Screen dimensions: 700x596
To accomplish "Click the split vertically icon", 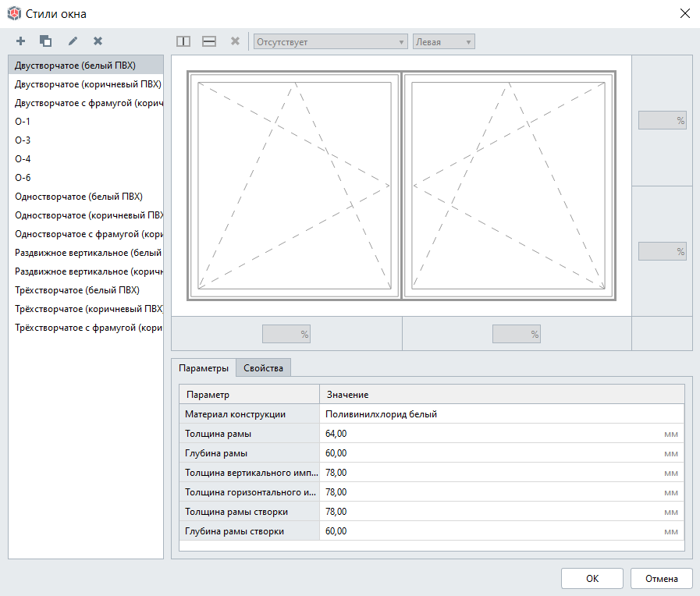I will coord(183,41).
